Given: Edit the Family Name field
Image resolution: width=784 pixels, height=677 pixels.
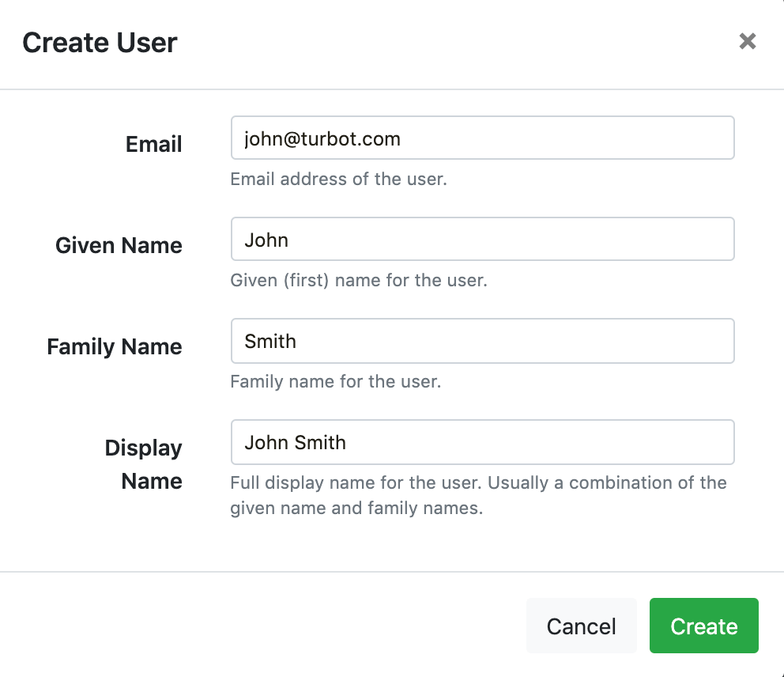Looking at the screenshot, I should (x=483, y=341).
